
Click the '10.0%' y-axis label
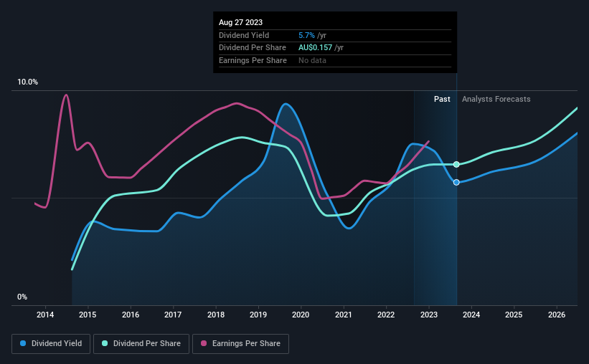(27, 82)
